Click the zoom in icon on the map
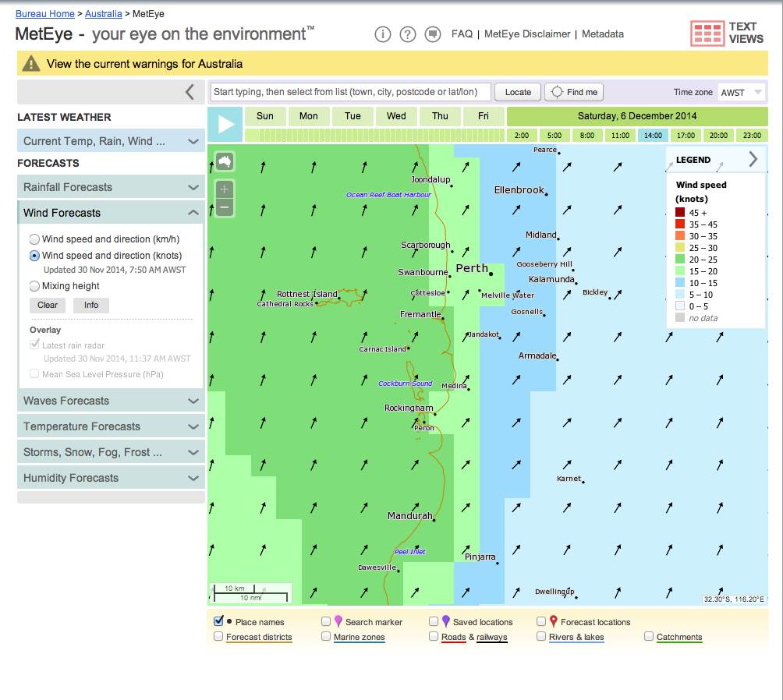 click(224, 189)
